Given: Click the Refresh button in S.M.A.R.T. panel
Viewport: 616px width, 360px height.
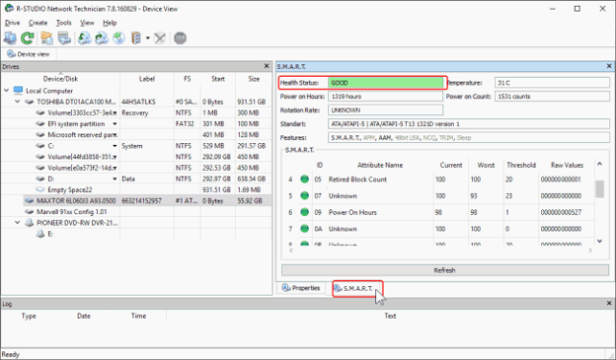Looking at the screenshot, I should click(445, 270).
